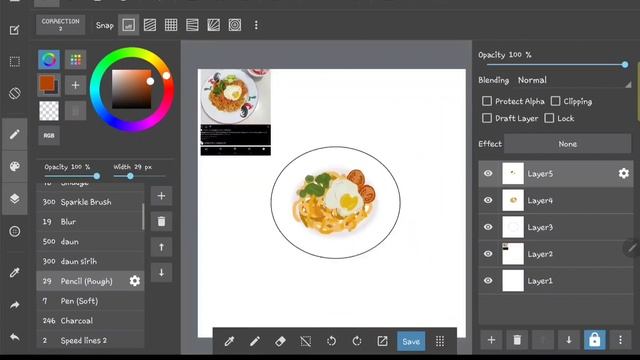
Task: Open Layer5 settings gear
Action: click(624, 173)
